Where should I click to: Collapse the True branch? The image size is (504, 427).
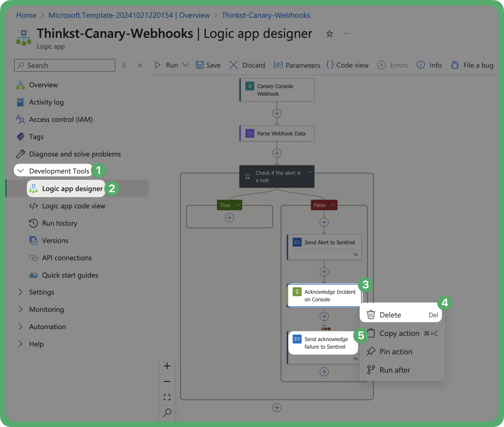point(238,205)
